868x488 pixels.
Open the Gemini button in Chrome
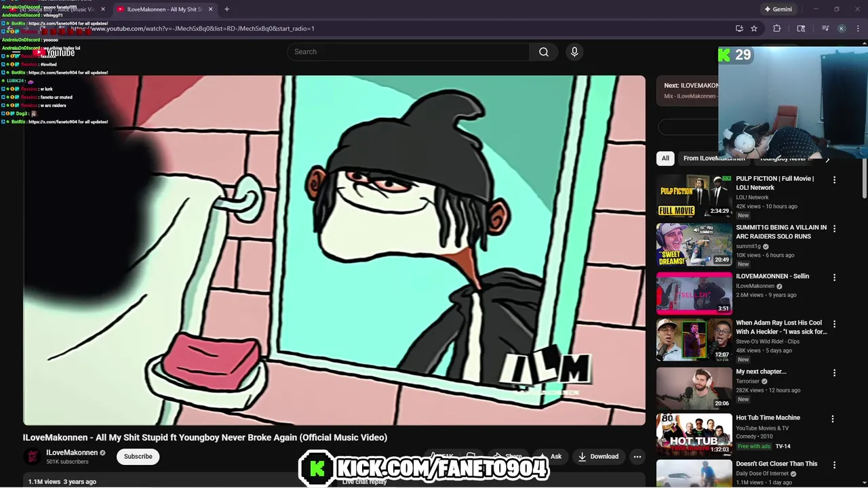778,9
